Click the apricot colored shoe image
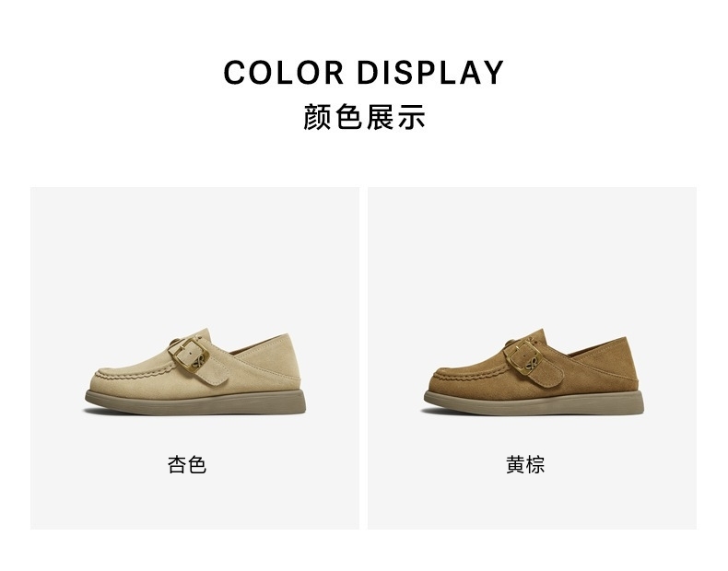 pos(195,372)
